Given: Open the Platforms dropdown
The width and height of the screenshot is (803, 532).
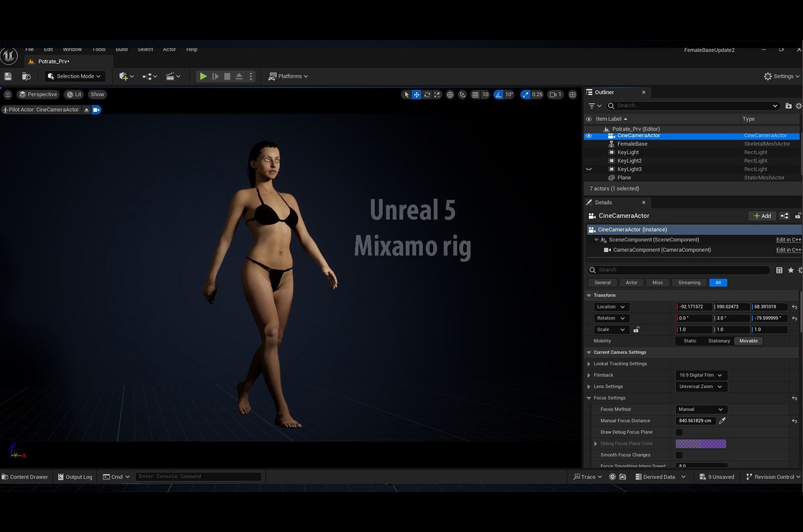Looking at the screenshot, I should [289, 76].
